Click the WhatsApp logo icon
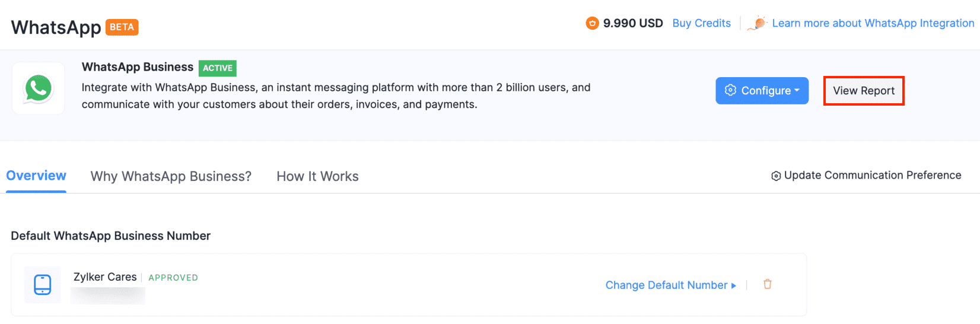 pos(39,88)
